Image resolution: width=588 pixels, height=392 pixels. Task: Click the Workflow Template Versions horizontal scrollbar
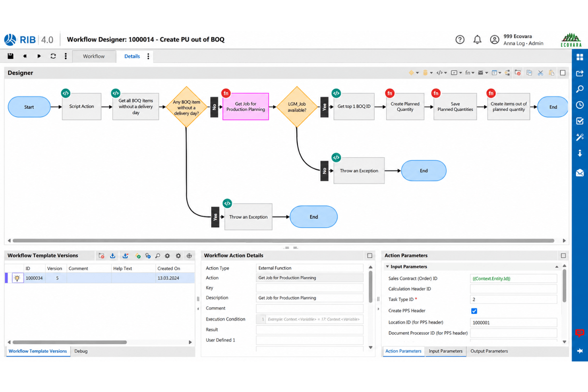coord(70,342)
